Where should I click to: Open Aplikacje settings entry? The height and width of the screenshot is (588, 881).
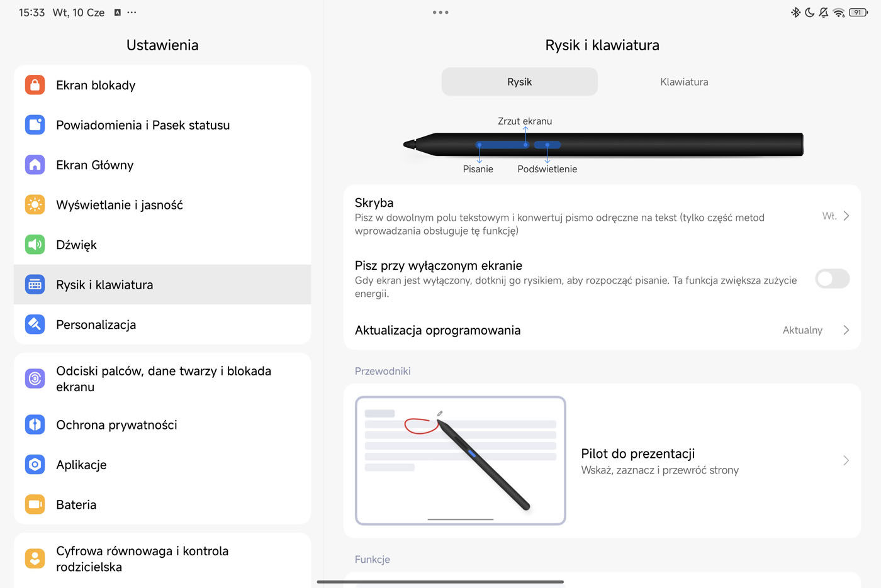coord(162,465)
